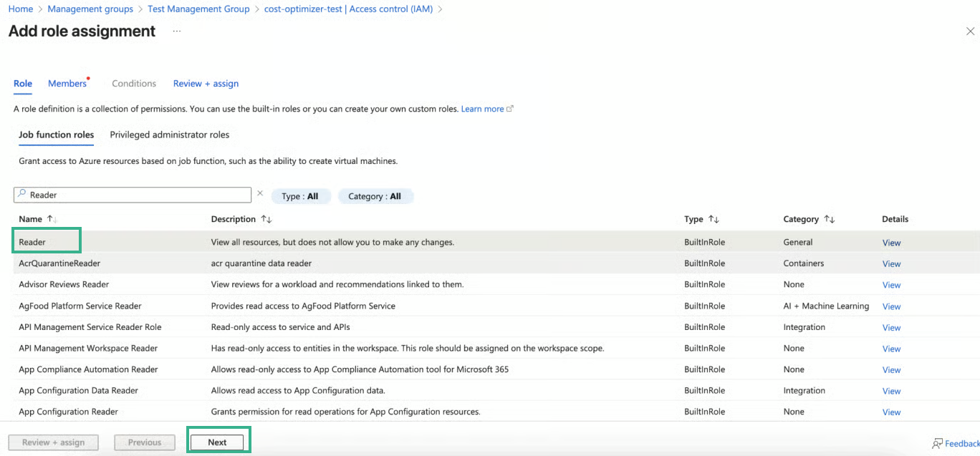View details of AcrQuarantineReader role
The width and height of the screenshot is (980, 456).
(891, 264)
